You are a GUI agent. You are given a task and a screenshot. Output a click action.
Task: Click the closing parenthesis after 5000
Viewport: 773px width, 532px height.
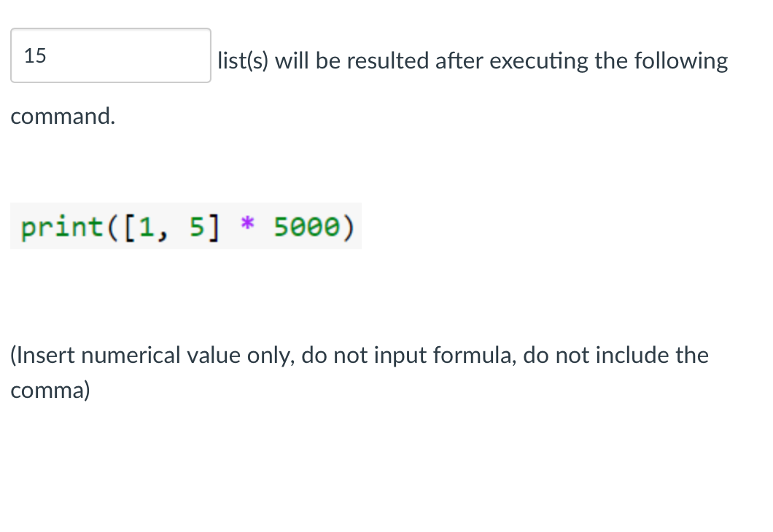(349, 227)
